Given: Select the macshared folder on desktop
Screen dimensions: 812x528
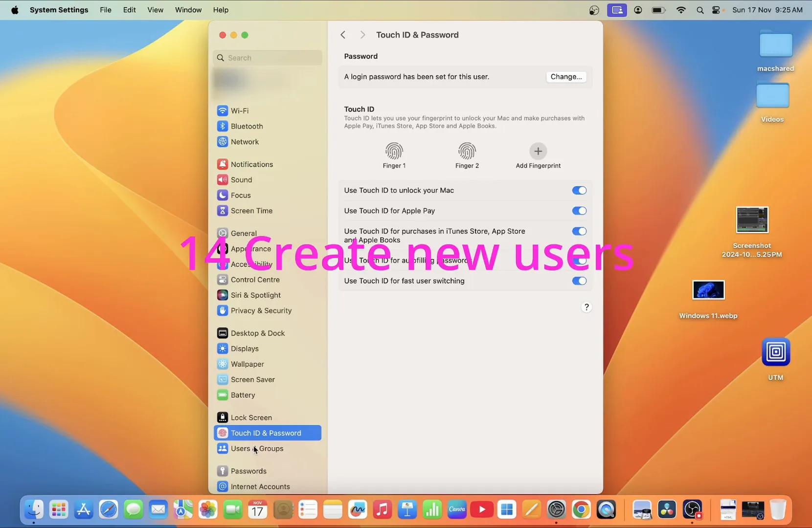Looking at the screenshot, I should tap(776, 45).
